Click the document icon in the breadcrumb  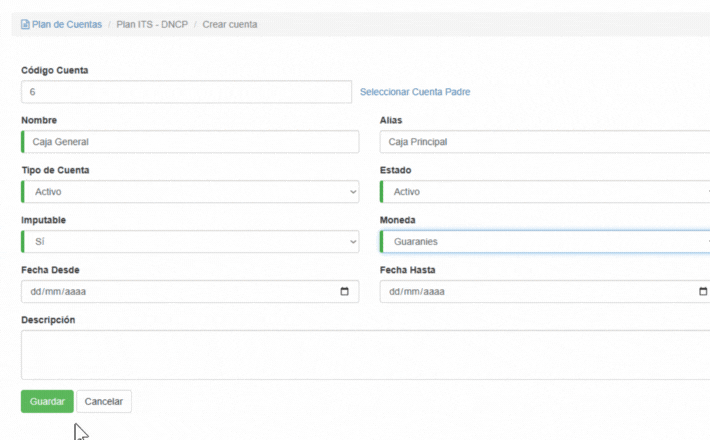click(x=25, y=24)
